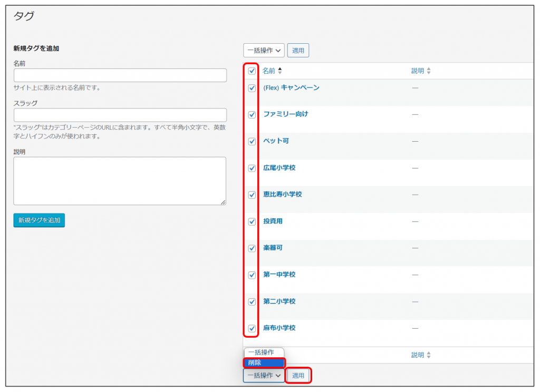Image resolution: width=540 pixels, height=392 pixels.
Task: Open the ファミリー向け tag link
Action: click(x=285, y=114)
